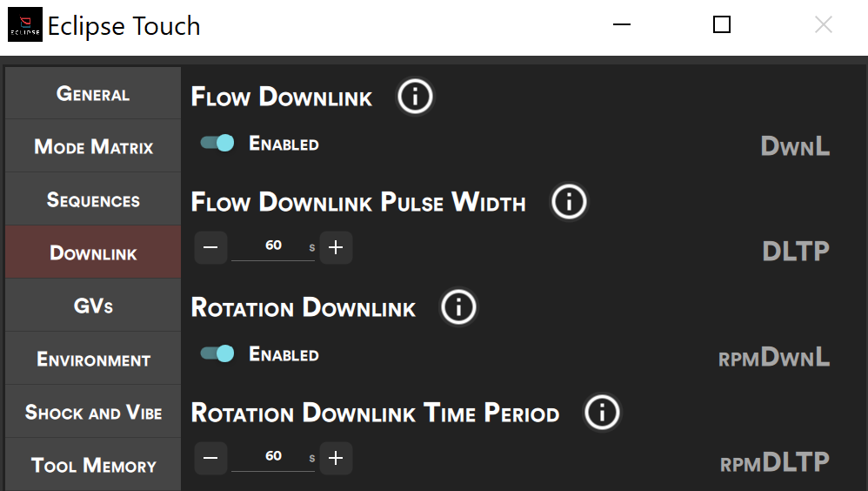Open the Tool Memory tab
This screenshot has width=868, height=491.
pos(93,466)
